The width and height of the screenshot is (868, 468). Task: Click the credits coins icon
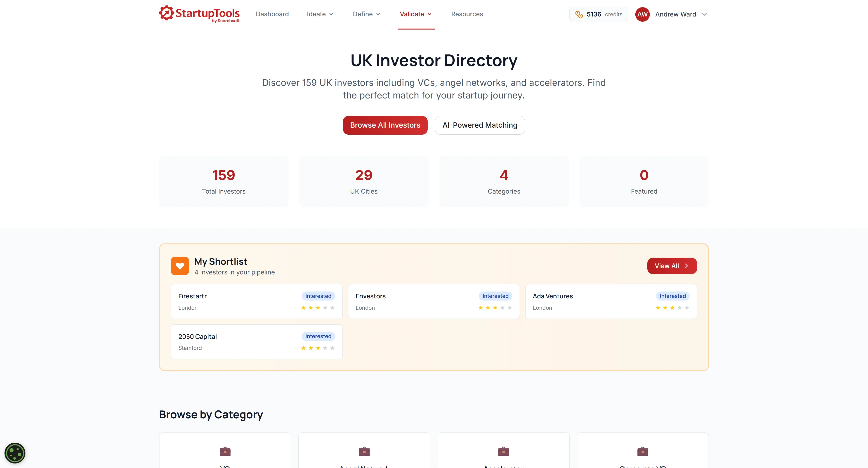coord(579,14)
